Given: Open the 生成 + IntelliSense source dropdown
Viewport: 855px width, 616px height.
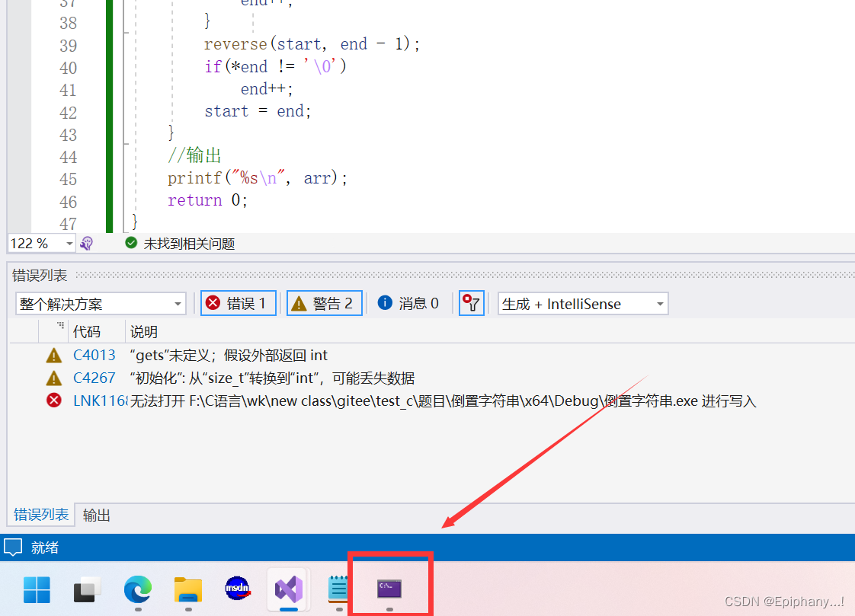Looking at the screenshot, I should (x=582, y=303).
